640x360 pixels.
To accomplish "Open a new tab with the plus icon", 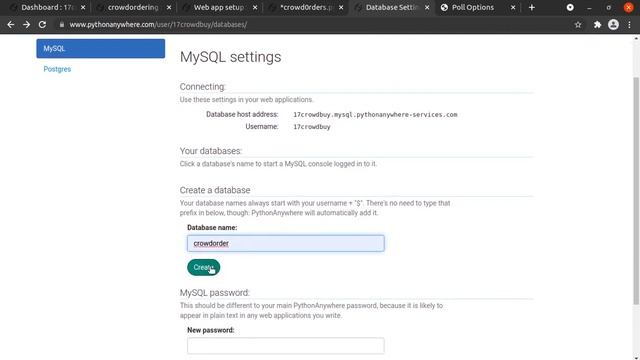I will [x=531, y=7].
